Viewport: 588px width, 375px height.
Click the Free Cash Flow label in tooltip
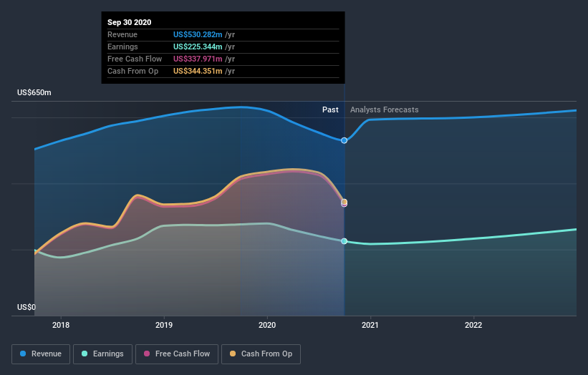pos(135,59)
